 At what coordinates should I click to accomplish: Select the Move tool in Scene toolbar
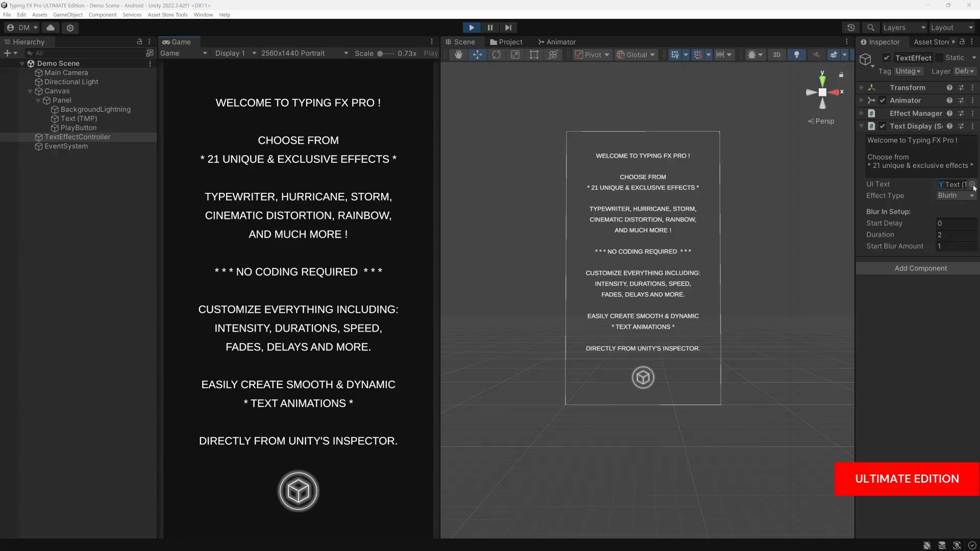tap(477, 55)
